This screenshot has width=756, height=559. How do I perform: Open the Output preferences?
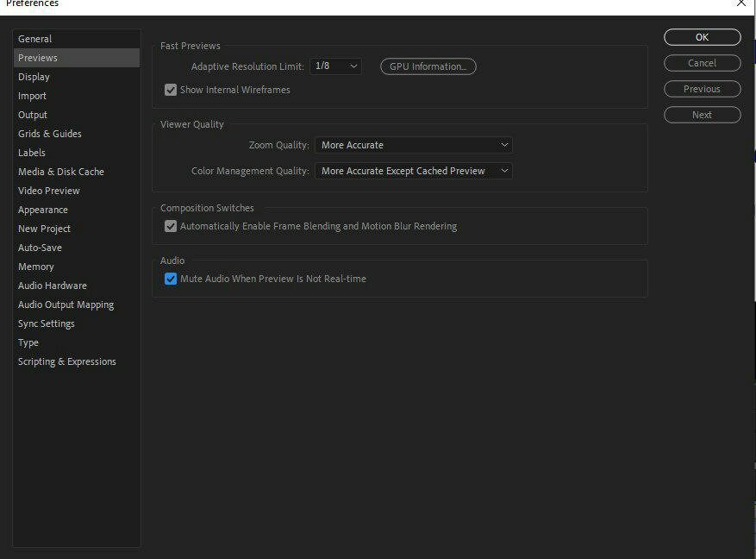[77, 115]
